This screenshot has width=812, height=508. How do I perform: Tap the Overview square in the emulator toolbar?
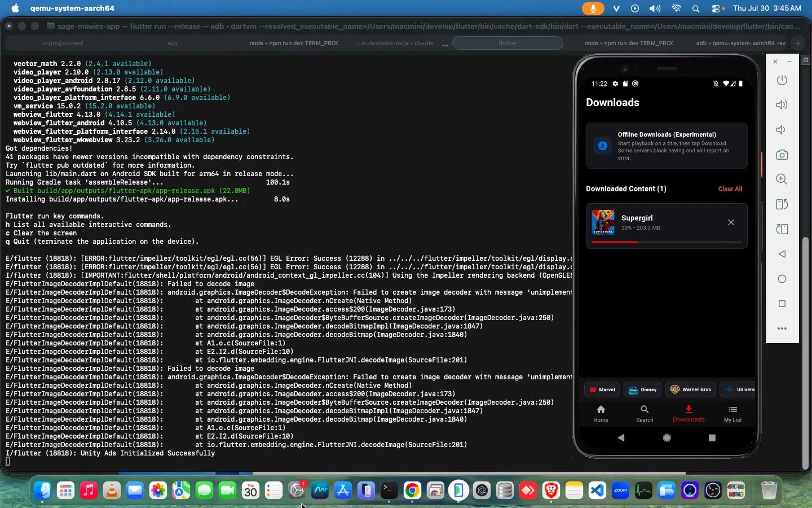(x=782, y=304)
